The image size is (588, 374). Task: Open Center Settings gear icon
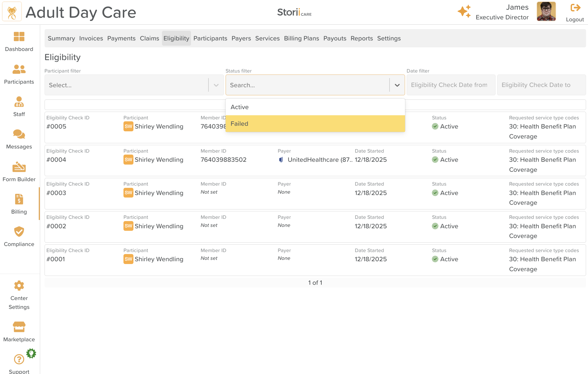[x=19, y=286]
